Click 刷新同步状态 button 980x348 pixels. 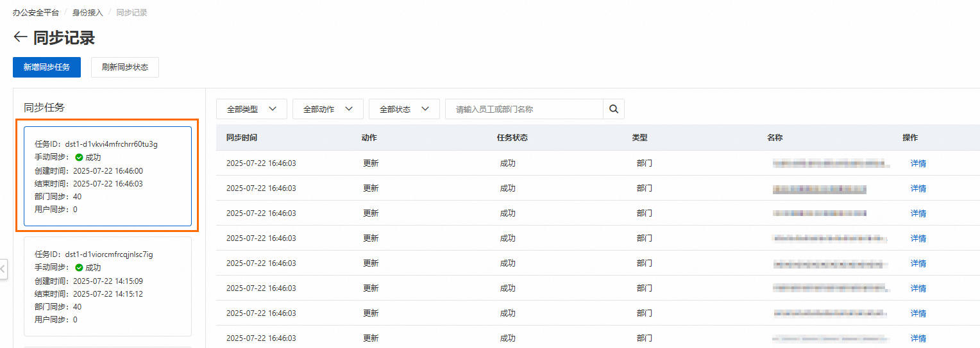[125, 67]
